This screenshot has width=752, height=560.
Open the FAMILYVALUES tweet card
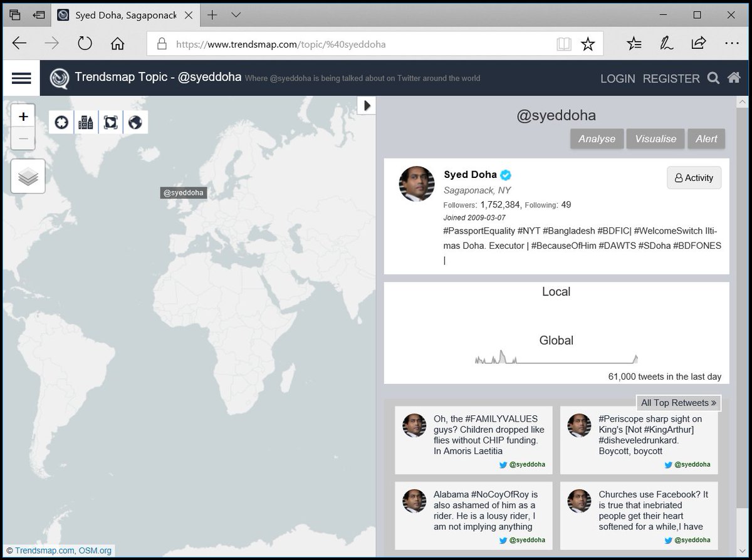point(473,440)
